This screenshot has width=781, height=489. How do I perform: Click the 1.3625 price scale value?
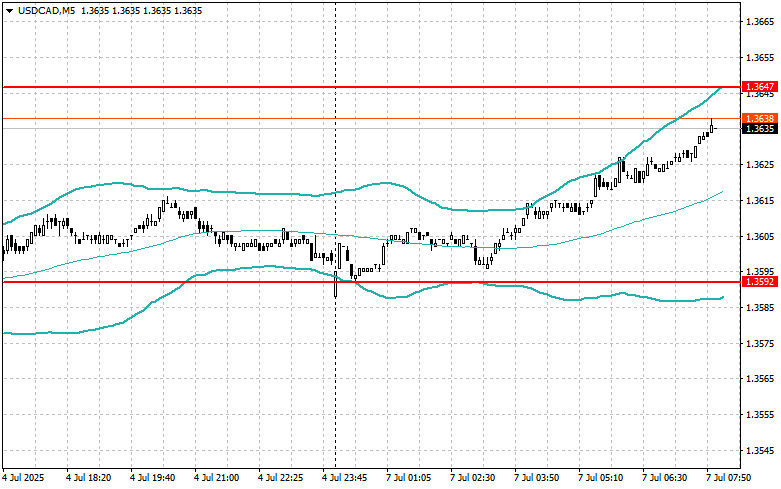pos(761,165)
